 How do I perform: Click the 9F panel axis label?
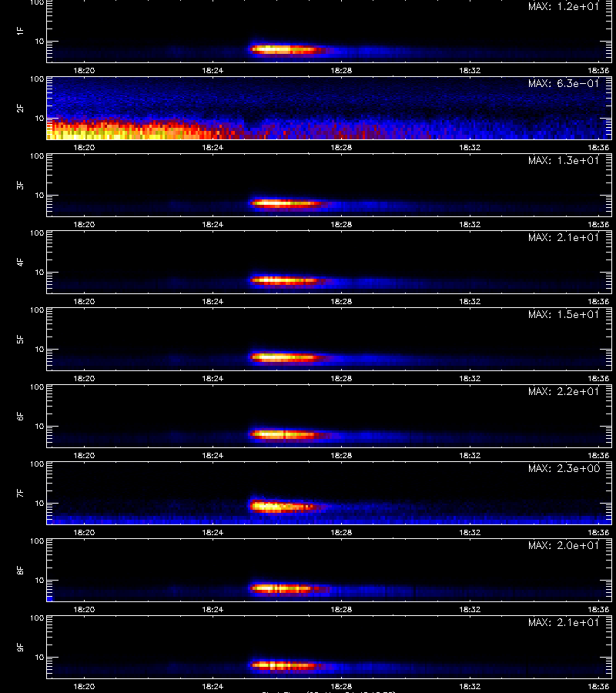[20, 647]
